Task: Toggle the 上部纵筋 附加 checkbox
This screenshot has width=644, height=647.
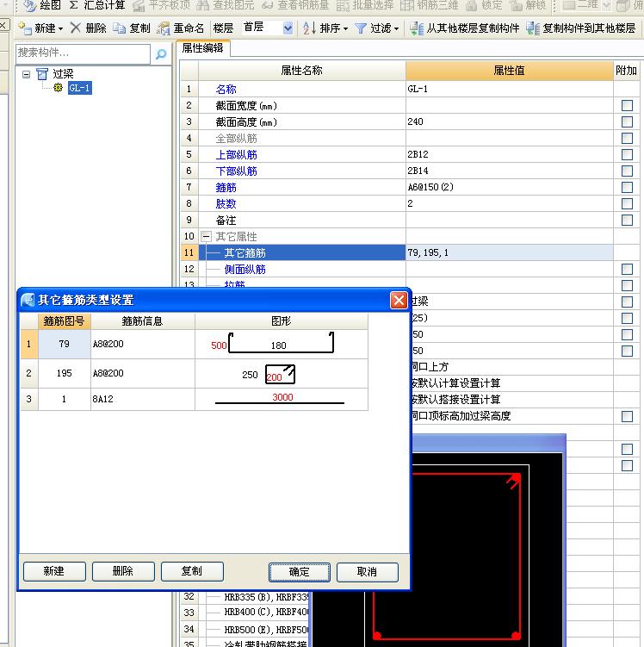Action: click(627, 155)
